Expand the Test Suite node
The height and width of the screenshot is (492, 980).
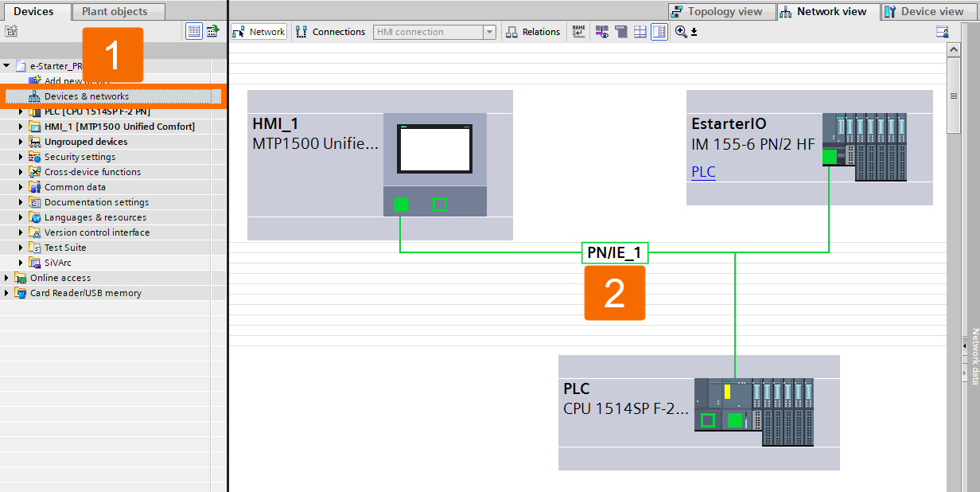point(21,248)
